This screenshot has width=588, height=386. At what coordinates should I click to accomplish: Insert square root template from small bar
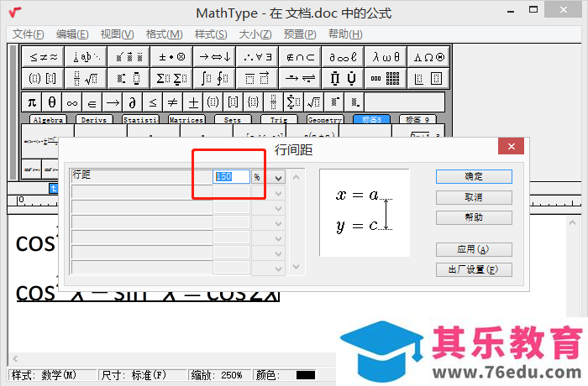pyautogui.click(x=314, y=102)
